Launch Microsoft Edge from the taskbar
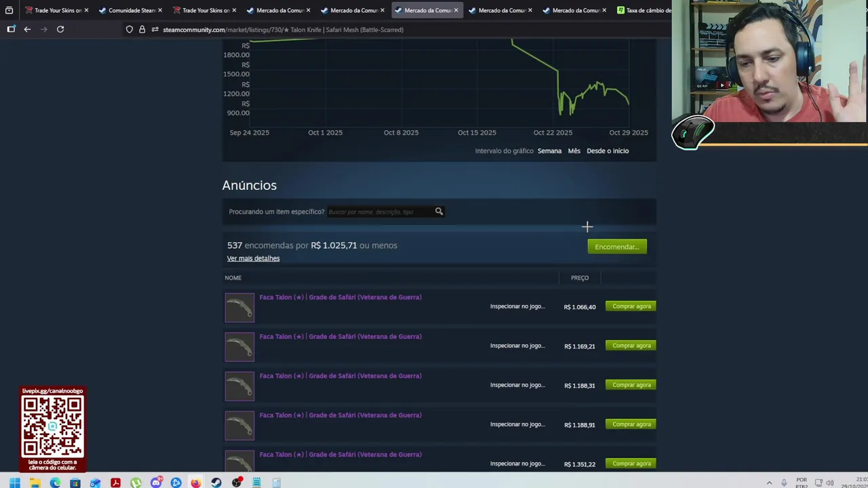868x488 pixels. (55, 483)
